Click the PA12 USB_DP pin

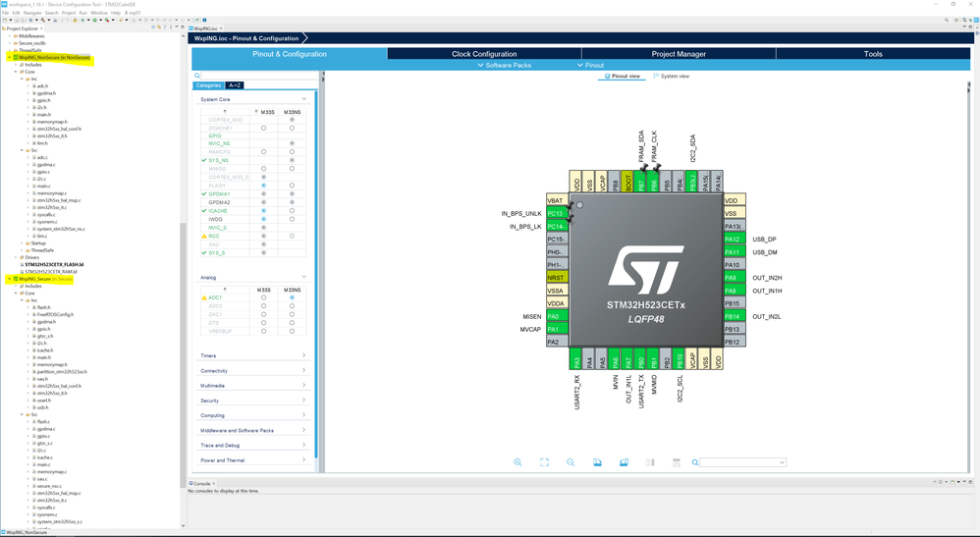click(735, 239)
